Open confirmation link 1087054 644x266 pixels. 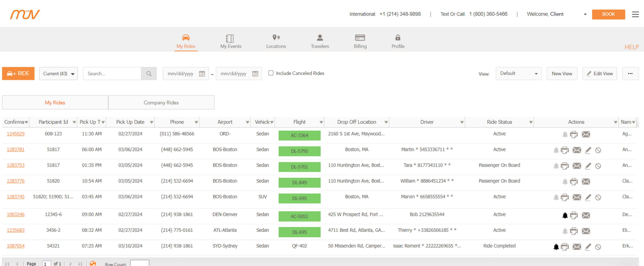click(15, 246)
